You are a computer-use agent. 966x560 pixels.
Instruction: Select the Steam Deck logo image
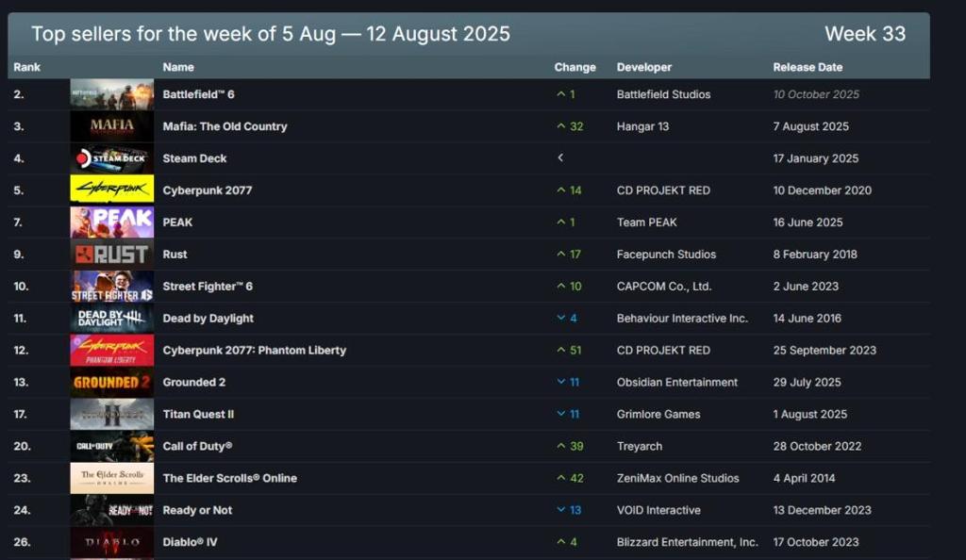(x=111, y=158)
